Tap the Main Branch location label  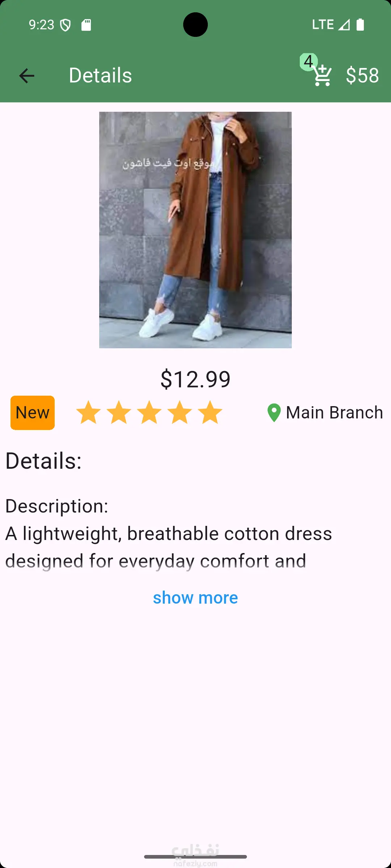(x=334, y=413)
